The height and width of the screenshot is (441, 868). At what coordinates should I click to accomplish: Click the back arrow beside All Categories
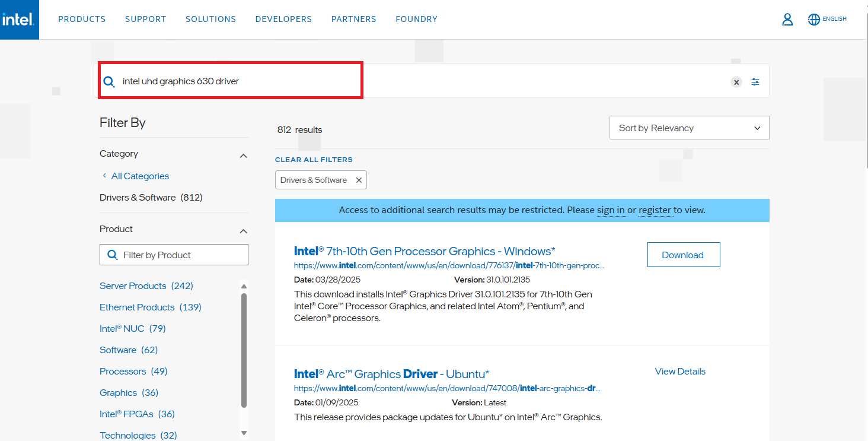[x=104, y=176]
